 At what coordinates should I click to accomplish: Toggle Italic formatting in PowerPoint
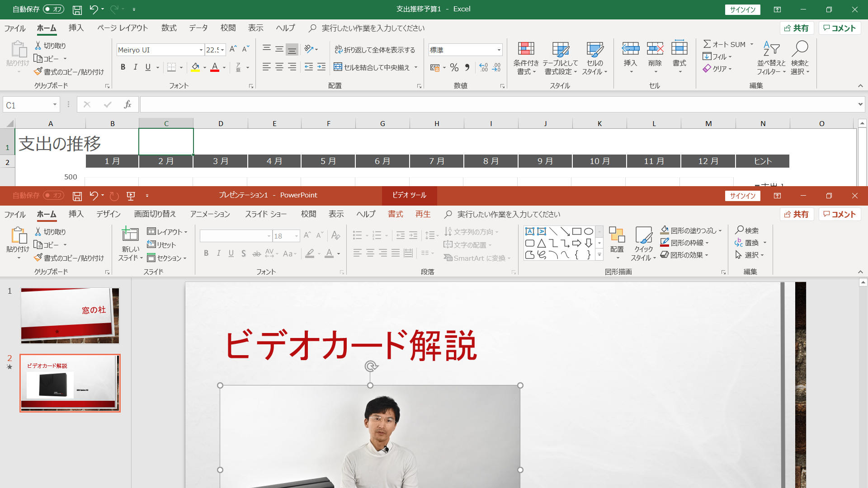pos(218,253)
